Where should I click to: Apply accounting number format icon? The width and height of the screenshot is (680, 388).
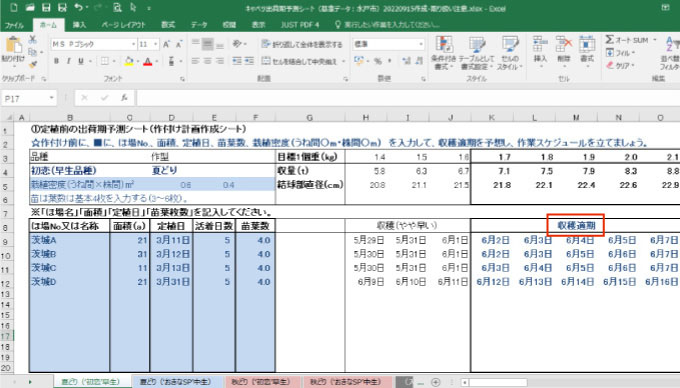pyautogui.click(x=359, y=61)
